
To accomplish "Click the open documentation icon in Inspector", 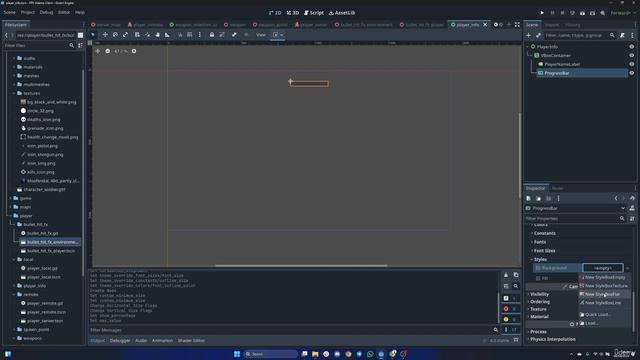I will click(x=632, y=208).
